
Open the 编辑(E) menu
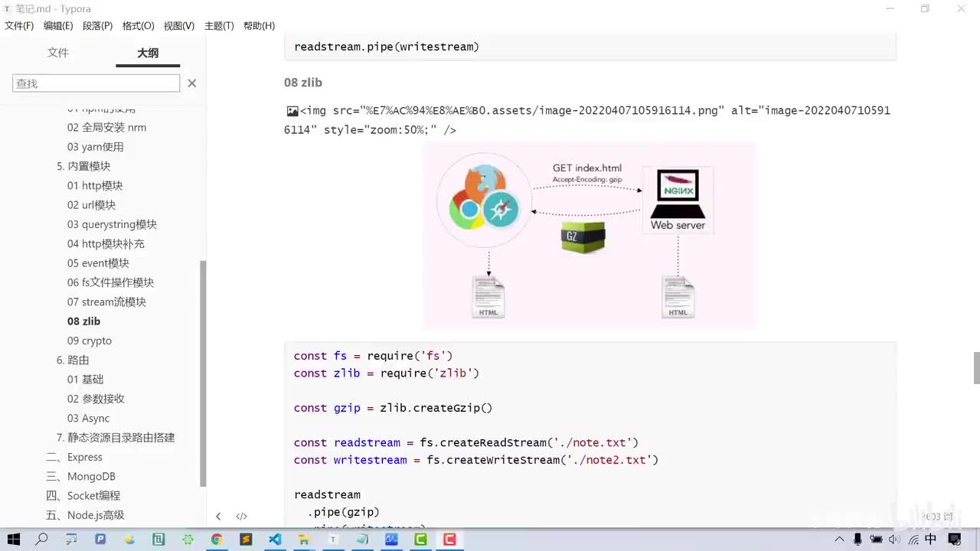58,26
